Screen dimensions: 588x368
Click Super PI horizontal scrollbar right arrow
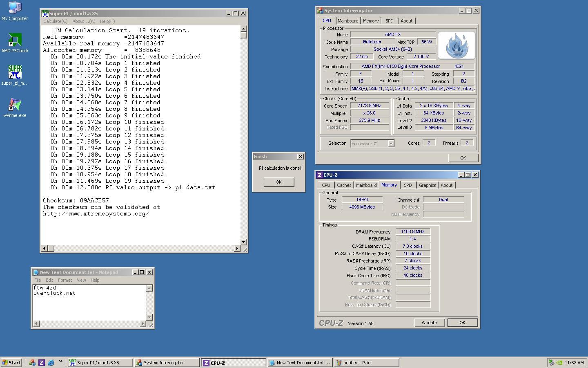click(237, 249)
